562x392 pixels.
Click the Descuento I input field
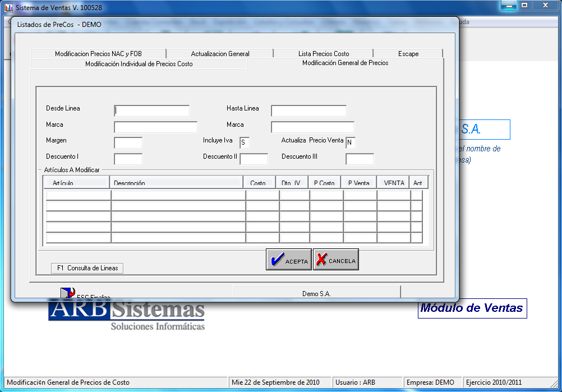tap(128, 159)
